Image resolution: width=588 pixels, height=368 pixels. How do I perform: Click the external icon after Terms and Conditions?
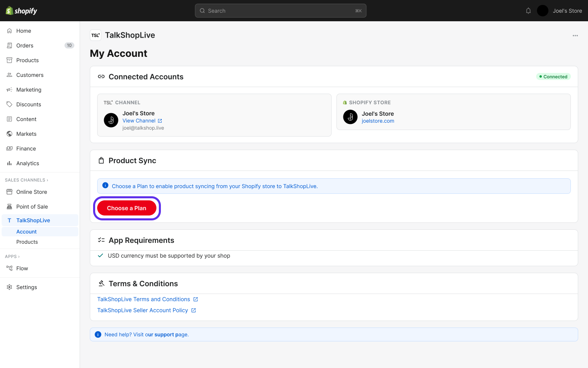(196, 299)
